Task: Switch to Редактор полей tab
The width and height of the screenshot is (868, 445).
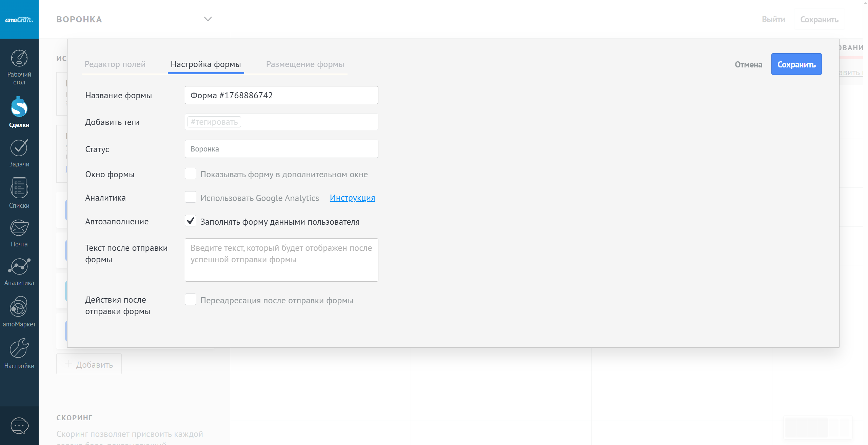Action: 115,64
